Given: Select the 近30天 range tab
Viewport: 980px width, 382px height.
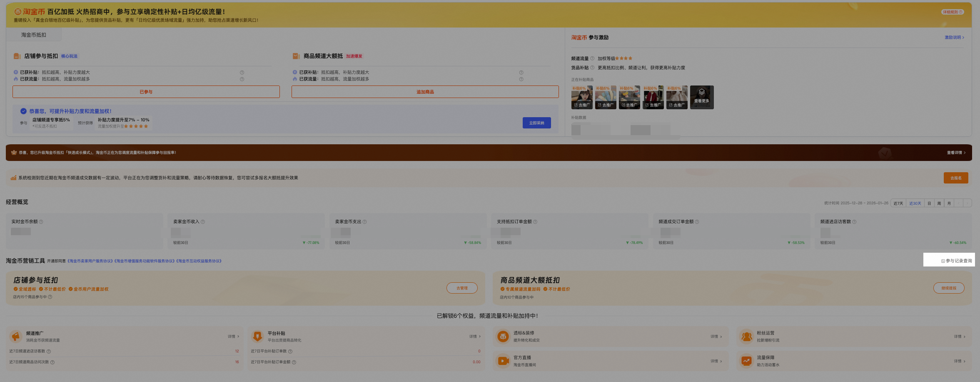Looking at the screenshot, I should pyautogui.click(x=915, y=204).
